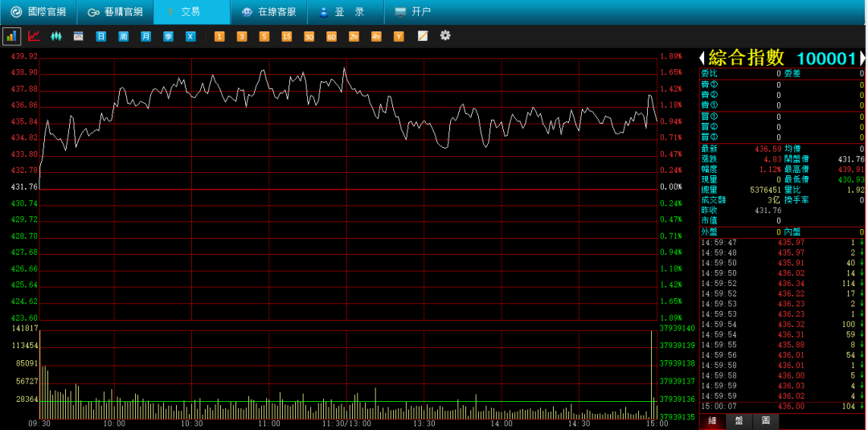Viewport: 868px width, 430px height.
Task: Select the monthly (月) period icon
Action: click(x=145, y=36)
